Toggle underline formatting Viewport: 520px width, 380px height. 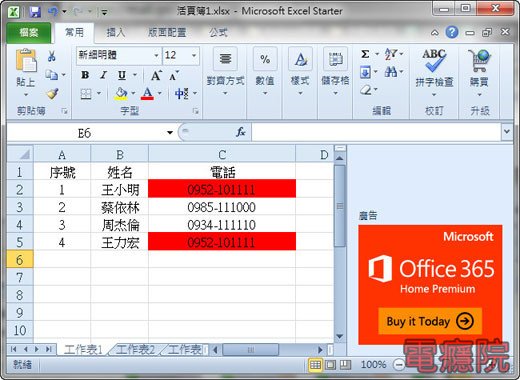pyautogui.click(x=122, y=75)
